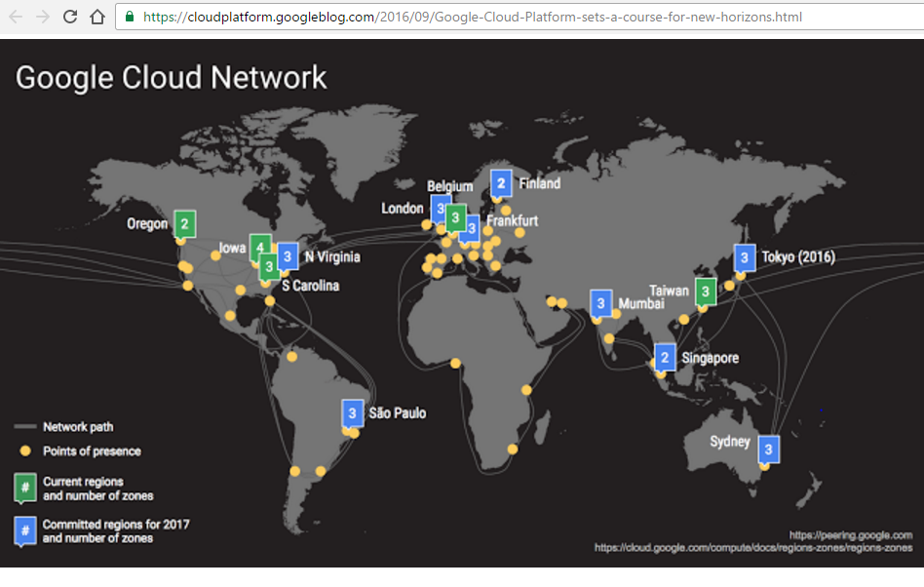Go to the Home page icon

click(97, 17)
